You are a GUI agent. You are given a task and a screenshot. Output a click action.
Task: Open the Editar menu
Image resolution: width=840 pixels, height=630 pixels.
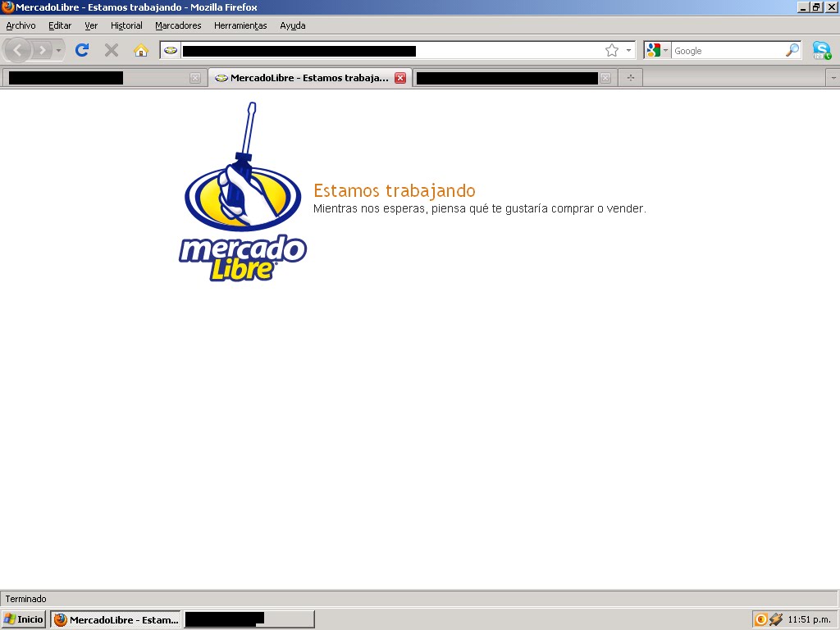click(x=60, y=25)
